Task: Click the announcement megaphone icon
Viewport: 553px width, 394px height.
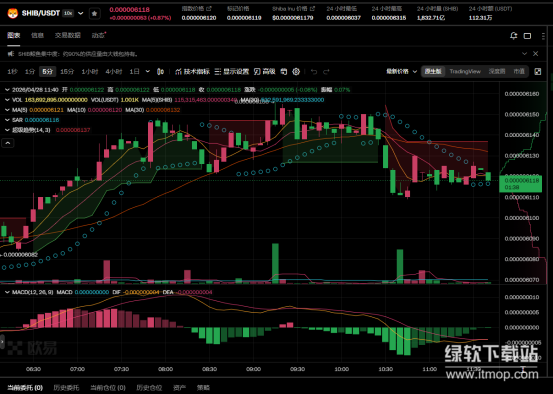Action: click(x=11, y=54)
